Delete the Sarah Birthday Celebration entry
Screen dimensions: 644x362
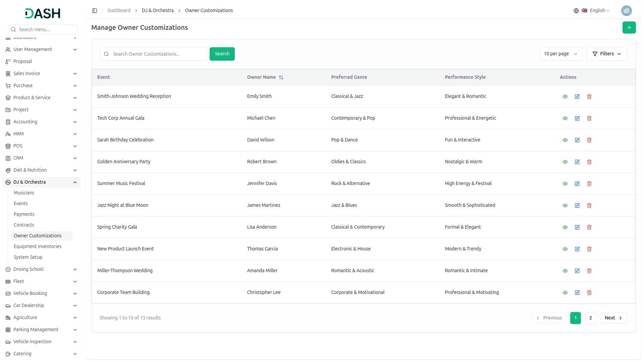[589, 140]
